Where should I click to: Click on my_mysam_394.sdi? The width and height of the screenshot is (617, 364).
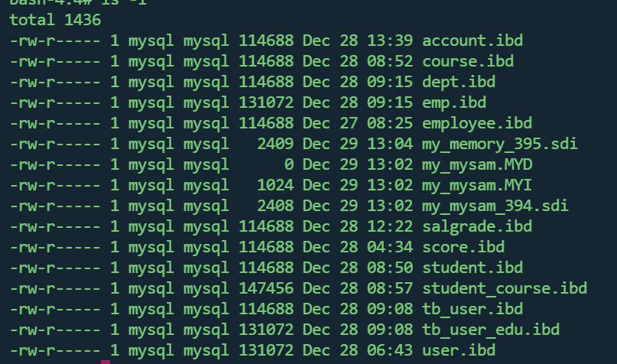click(495, 206)
